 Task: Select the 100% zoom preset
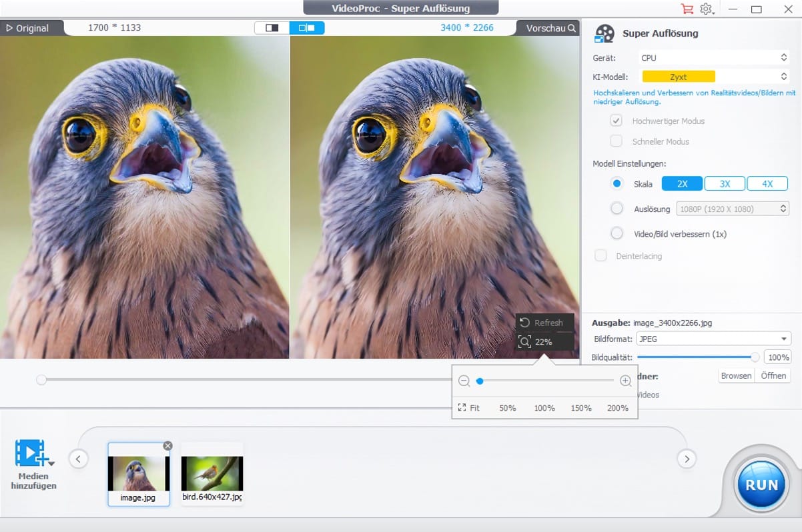click(544, 408)
